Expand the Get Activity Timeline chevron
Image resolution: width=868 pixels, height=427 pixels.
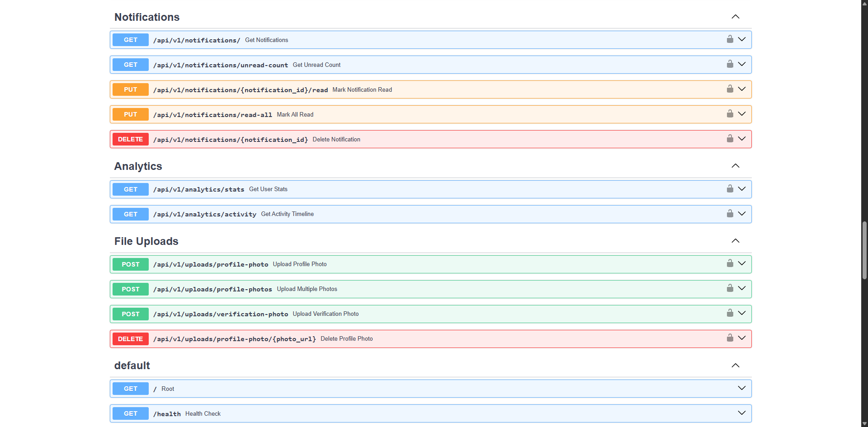[742, 214]
